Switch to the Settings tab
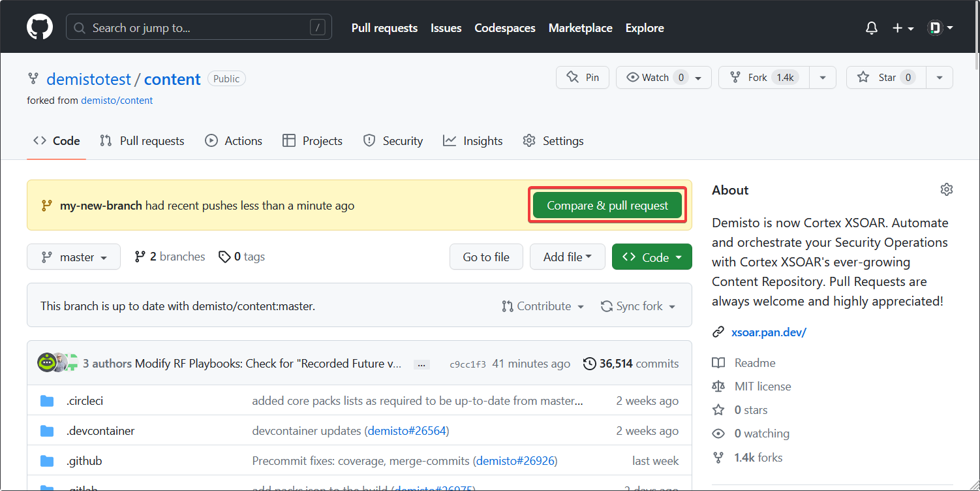This screenshot has width=980, height=491. click(553, 141)
